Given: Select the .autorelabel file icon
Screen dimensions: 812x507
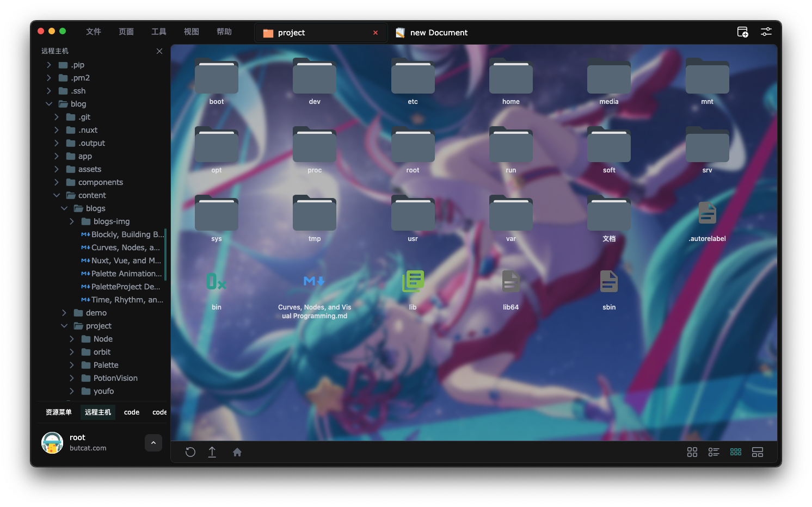Looking at the screenshot, I should 708,213.
